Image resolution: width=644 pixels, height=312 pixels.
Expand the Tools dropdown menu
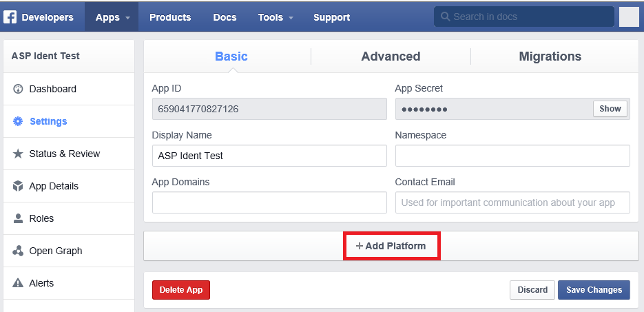point(276,17)
